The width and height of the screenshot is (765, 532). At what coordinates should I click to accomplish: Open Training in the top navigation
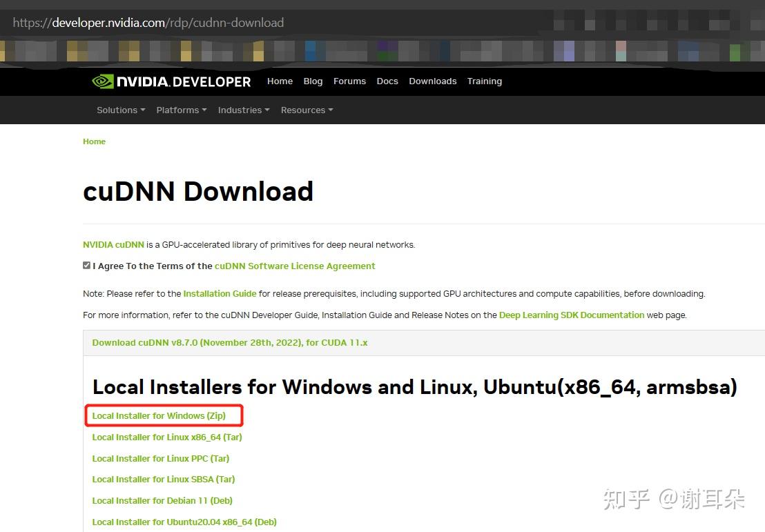coord(485,81)
